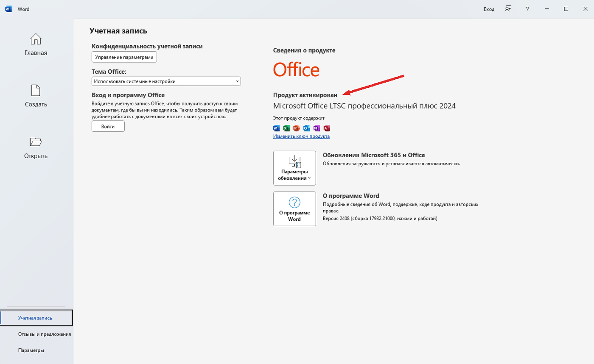Open the Учетная запись tab
The width and height of the screenshot is (594, 364).
pos(36,318)
